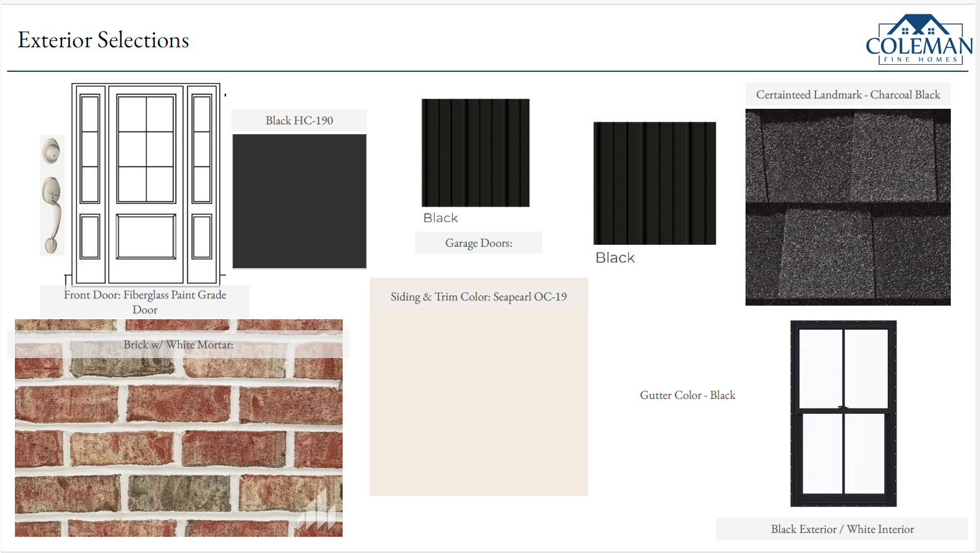The image size is (980, 553).
Task: Click the brick with white mortar photo
Action: coord(179,447)
